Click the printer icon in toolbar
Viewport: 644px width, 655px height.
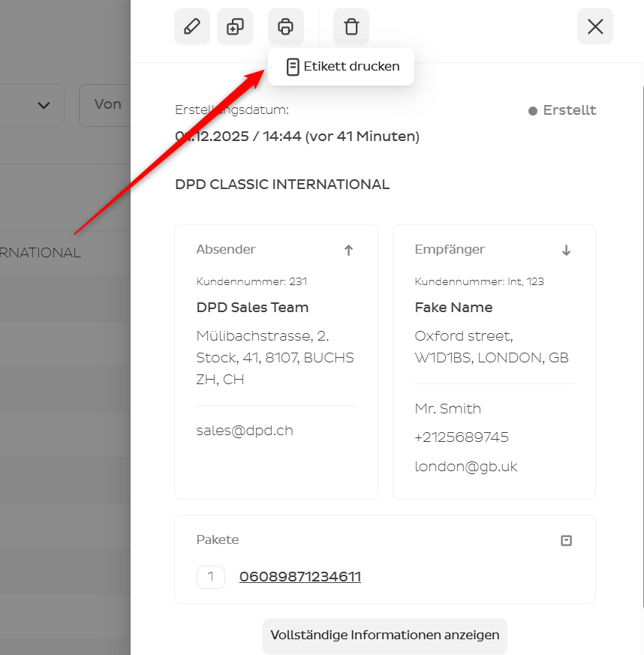coord(285,26)
